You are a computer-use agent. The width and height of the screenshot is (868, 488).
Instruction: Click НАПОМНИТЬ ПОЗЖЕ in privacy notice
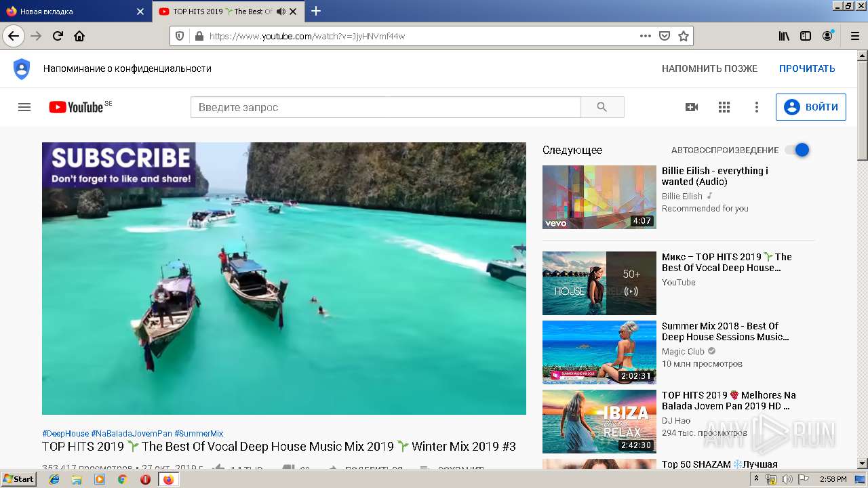pos(709,68)
